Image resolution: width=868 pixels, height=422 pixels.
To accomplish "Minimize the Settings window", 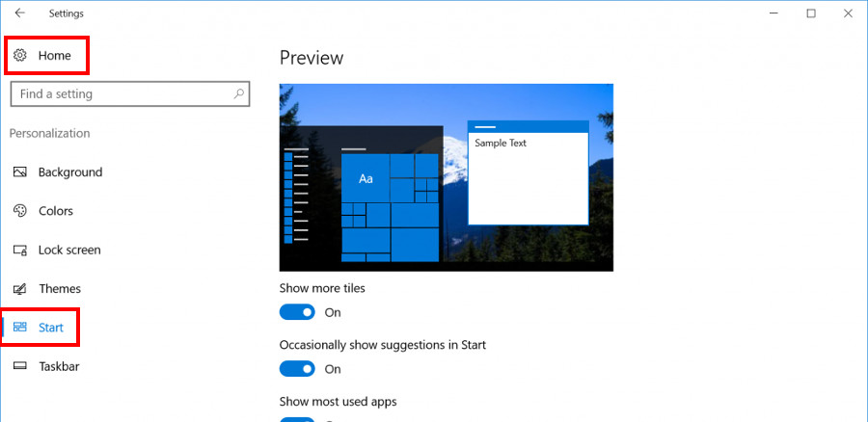I will pyautogui.click(x=773, y=13).
